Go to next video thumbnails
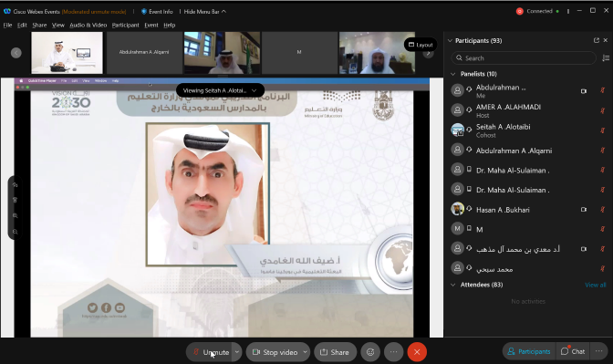The image size is (613, 364). click(x=429, y=54)
